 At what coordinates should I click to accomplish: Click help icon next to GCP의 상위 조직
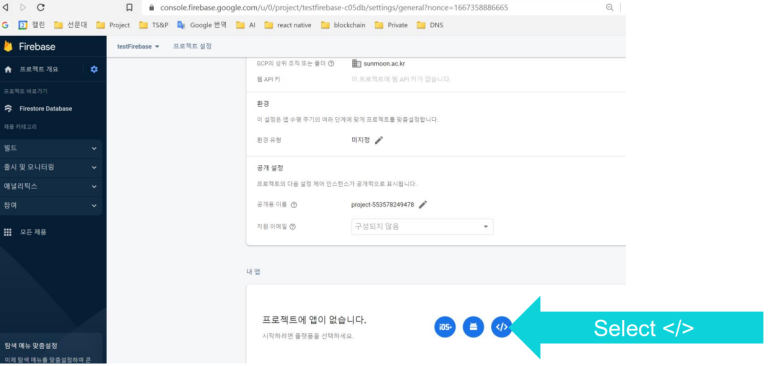[x=331, y=64]
